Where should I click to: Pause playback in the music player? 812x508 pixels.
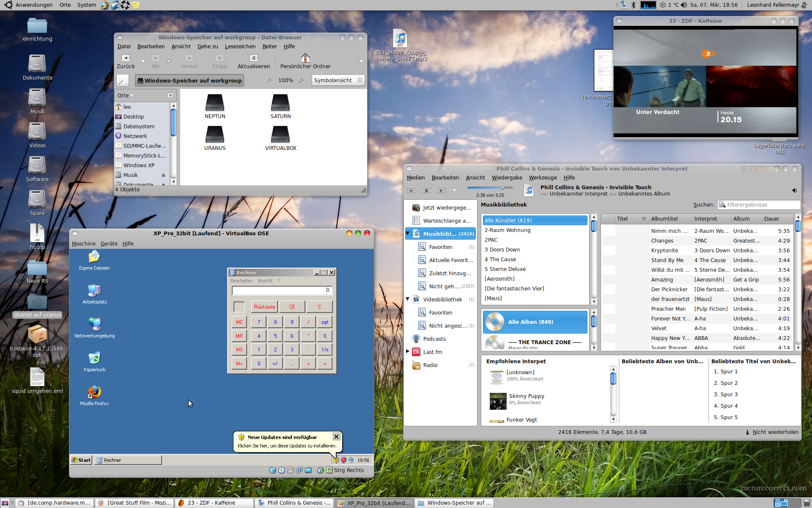pos(426,191)
